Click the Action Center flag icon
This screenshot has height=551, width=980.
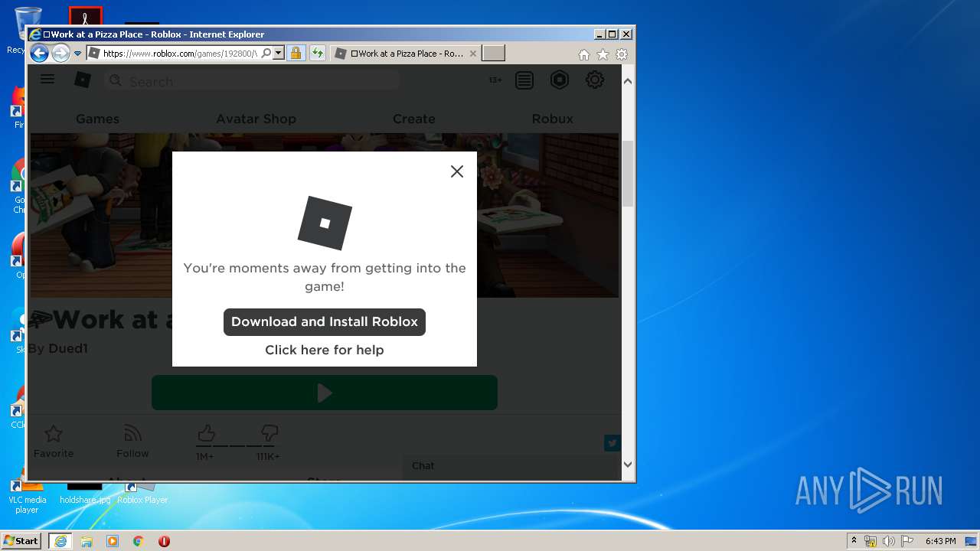(907, 541)
